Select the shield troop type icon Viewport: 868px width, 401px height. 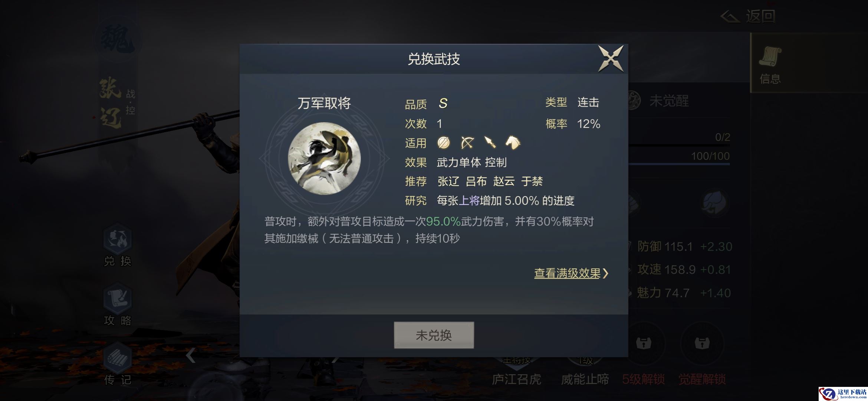[444, 143]
